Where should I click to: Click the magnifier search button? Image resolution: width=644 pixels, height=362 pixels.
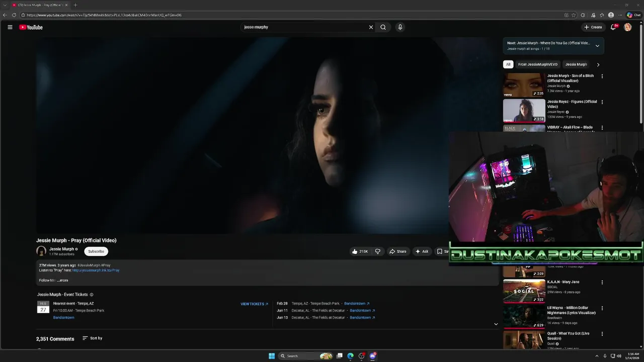tap(383, 27)
